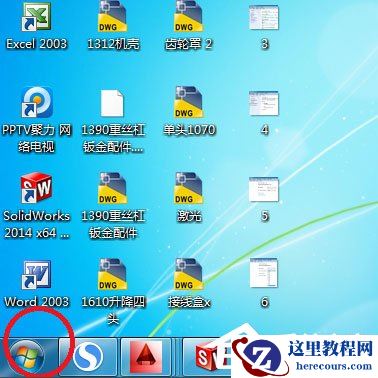
Task: Open the 单头1070 DWG file
Action: [188, 102]
